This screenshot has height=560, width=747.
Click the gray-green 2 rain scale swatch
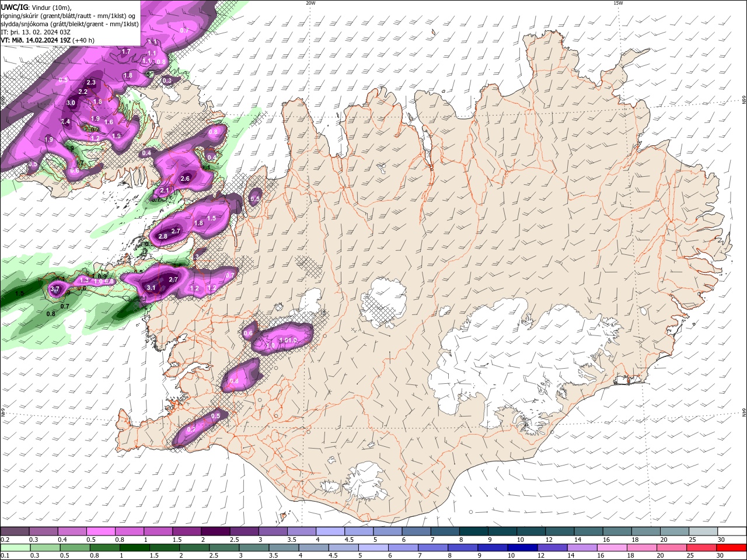[x=194, y=548]
